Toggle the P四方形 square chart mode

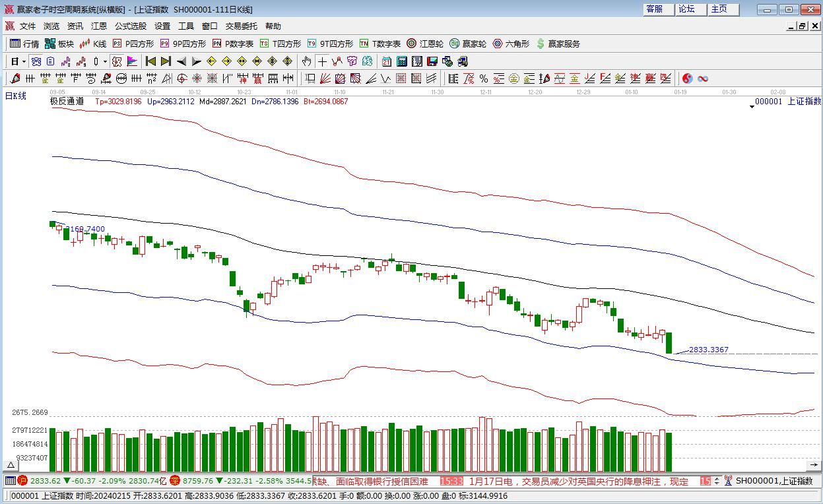133,44
